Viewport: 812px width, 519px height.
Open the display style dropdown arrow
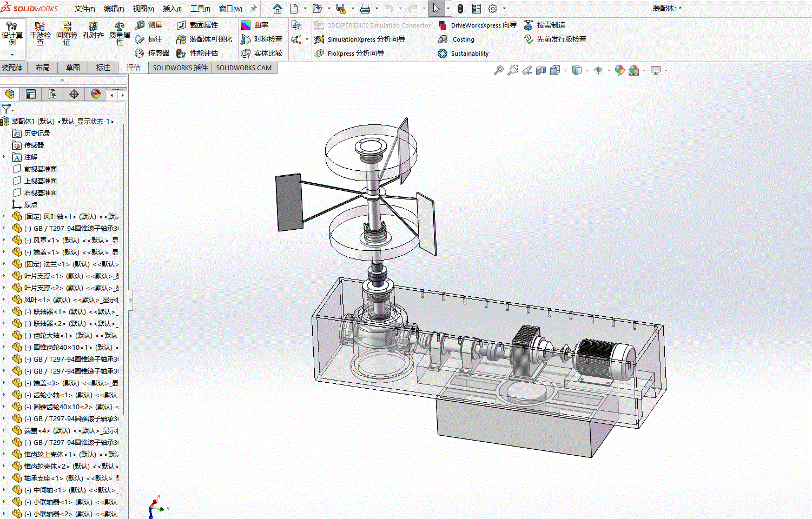[x=587, y=70]
